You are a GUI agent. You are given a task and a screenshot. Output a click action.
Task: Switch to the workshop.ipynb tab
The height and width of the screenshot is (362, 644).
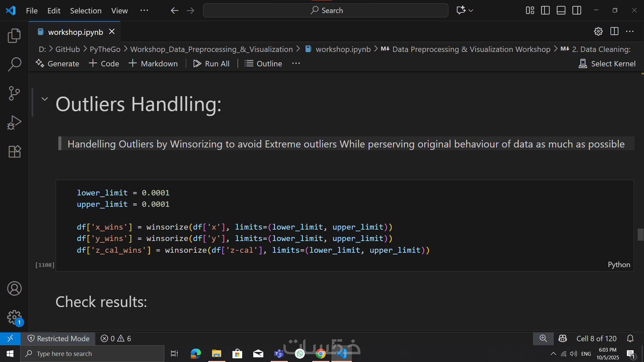point(75,32)
